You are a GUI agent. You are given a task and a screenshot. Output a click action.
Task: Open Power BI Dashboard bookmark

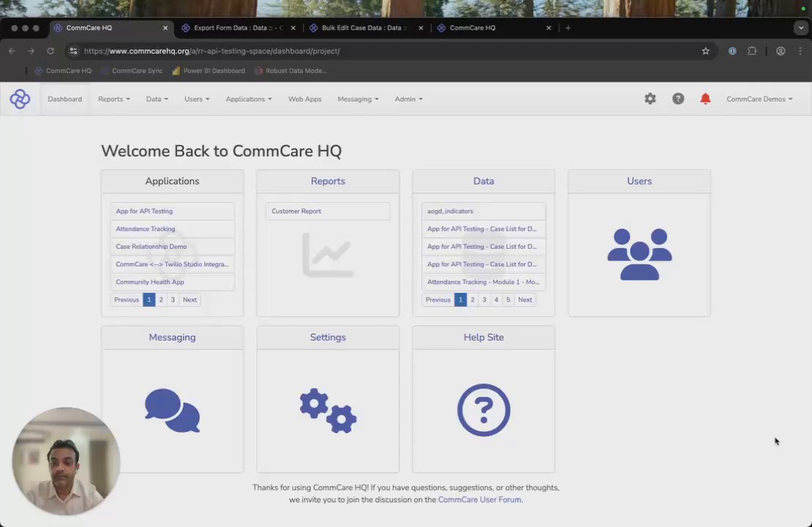208,71
